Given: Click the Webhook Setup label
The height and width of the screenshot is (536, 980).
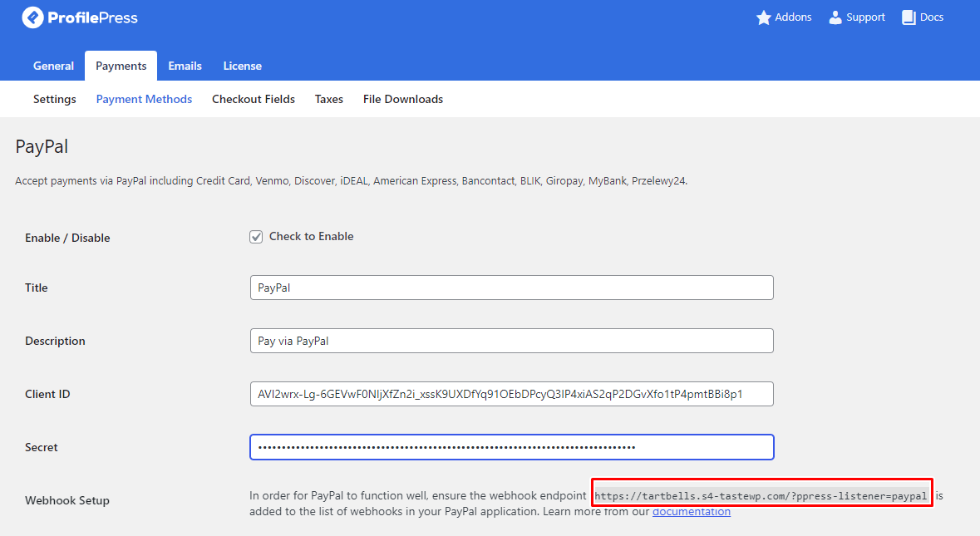Looking at the screenshot, I should click(66, 500).
